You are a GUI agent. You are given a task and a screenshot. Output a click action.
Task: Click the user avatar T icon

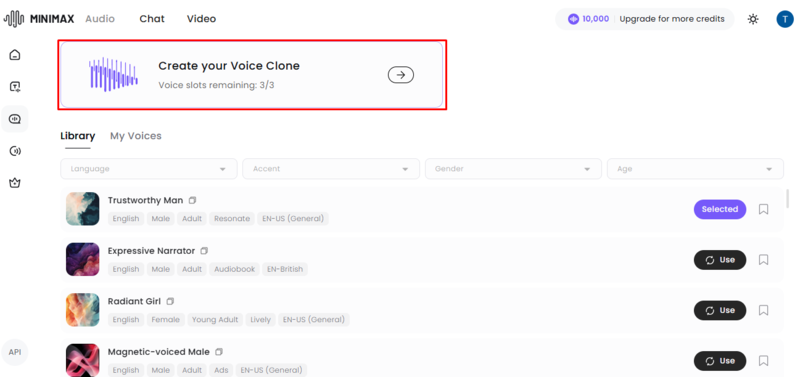pyautogui.click(x=785, y=19)
